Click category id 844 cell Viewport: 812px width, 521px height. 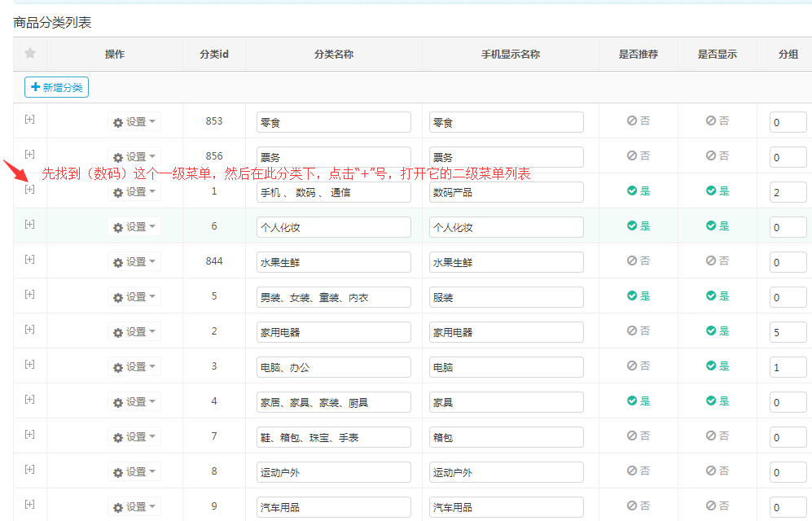(214, 260)
